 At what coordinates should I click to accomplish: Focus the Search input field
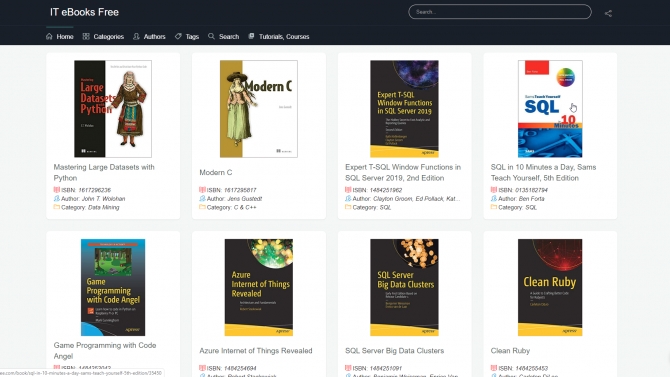click(500, 12)
